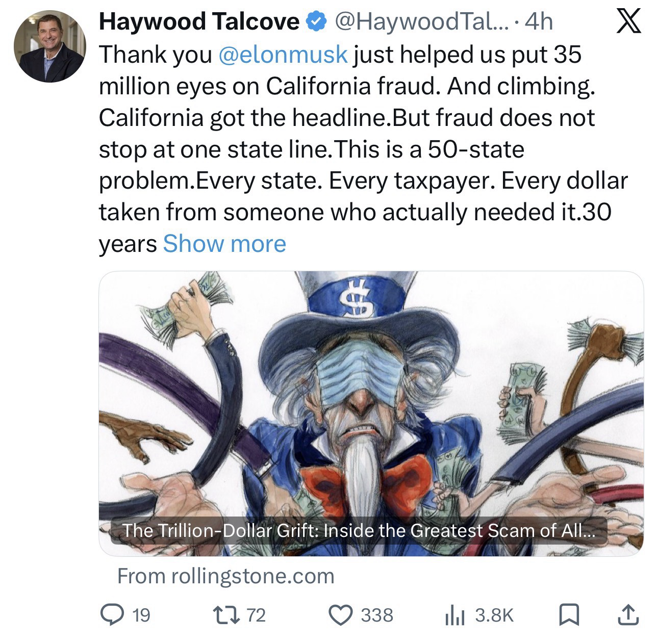Click the 4h post timestamp
The image size is (658, 644).
tap(539, 22)
